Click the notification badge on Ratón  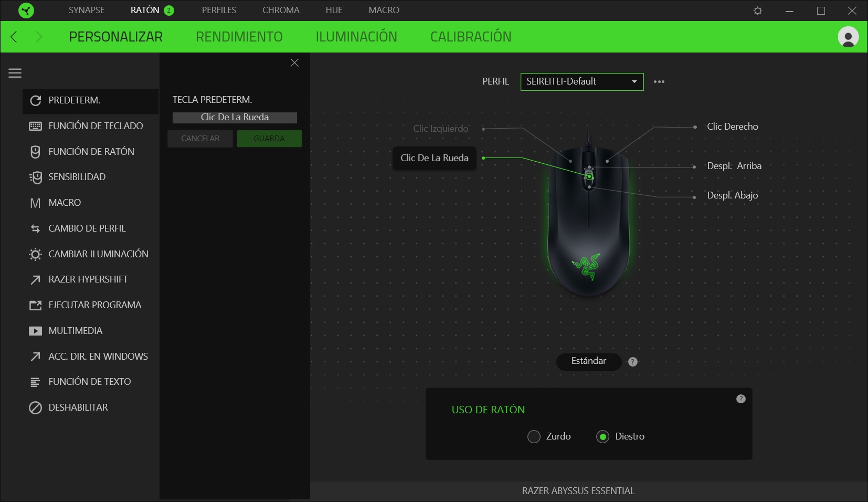pyautogui.click(x=169, y=11)
